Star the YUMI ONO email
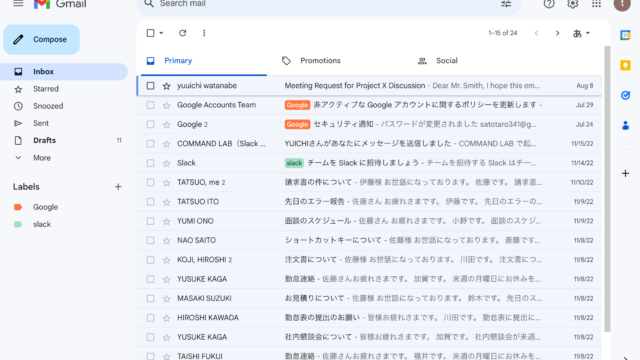640x360 pixels. tap(167, 221)
